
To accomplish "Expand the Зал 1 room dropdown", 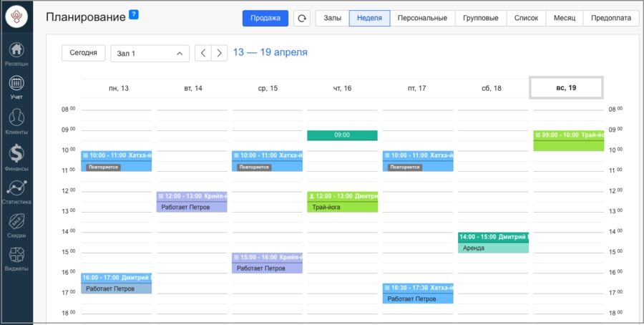I will click(x=150, y=54).
